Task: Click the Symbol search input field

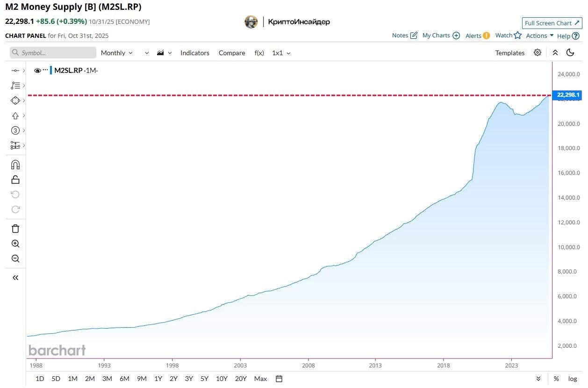Action: coord(53,53)
